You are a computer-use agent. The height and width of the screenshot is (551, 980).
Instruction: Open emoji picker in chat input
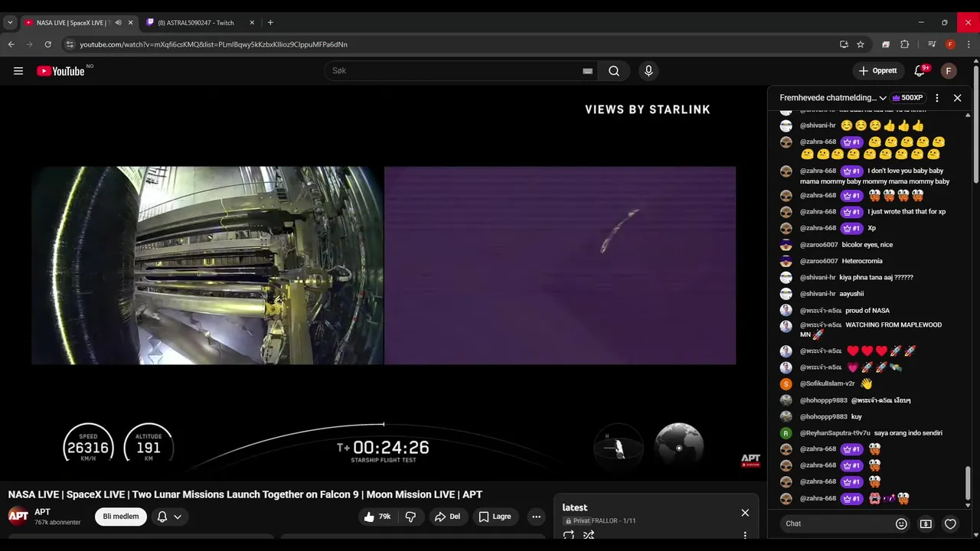click(901, 524)
